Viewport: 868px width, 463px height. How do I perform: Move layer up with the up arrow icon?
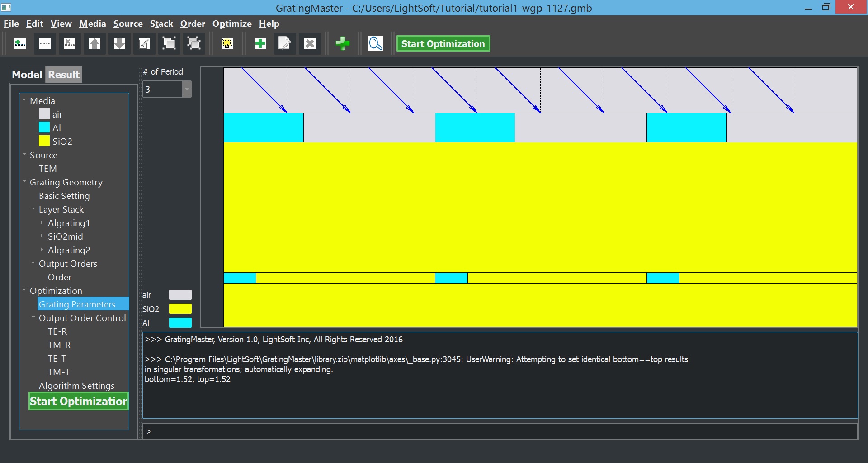coord(94,44)
